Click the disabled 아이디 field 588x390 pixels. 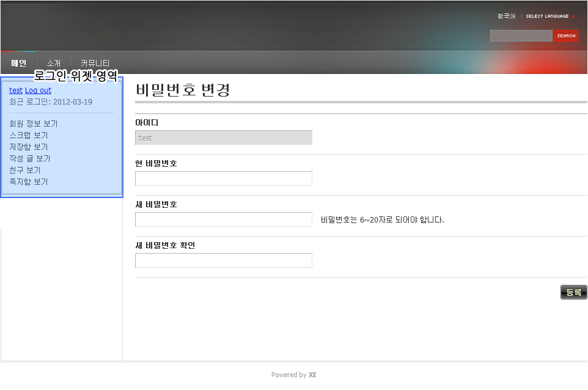coord(223,138)
